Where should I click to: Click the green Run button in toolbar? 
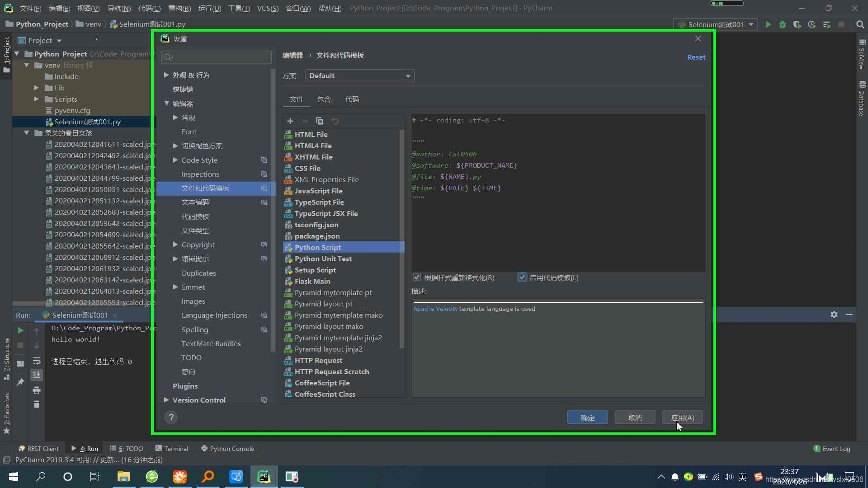pos(768,24)
